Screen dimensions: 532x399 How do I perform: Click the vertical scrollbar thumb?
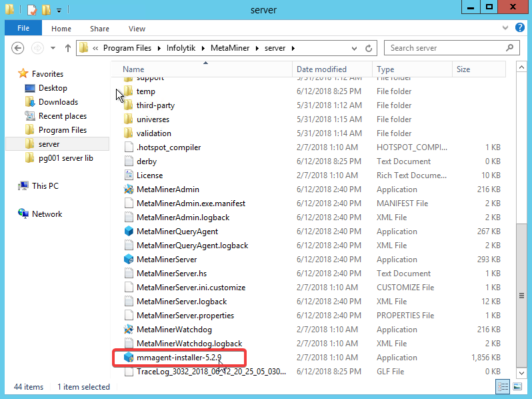pyautogui.click(x=521, y=296)
